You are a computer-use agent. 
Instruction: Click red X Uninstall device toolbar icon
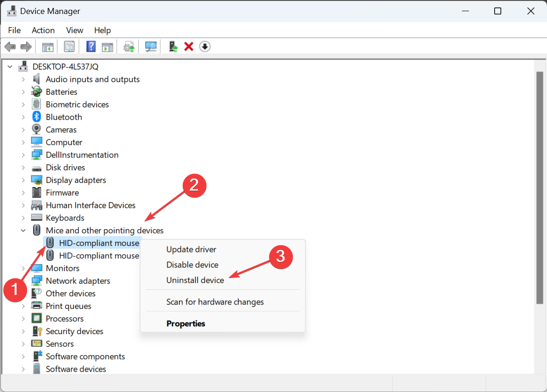click(189, 46)
